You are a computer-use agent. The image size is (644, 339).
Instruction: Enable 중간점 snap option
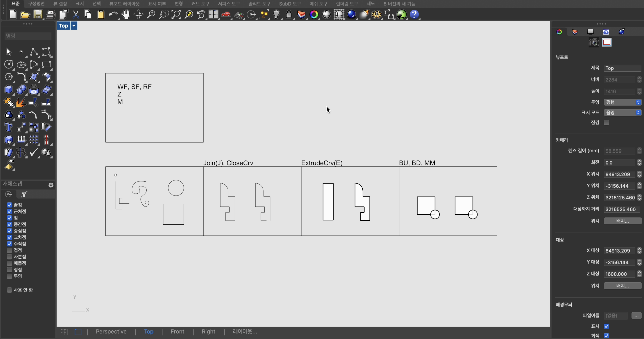point(9,224)
